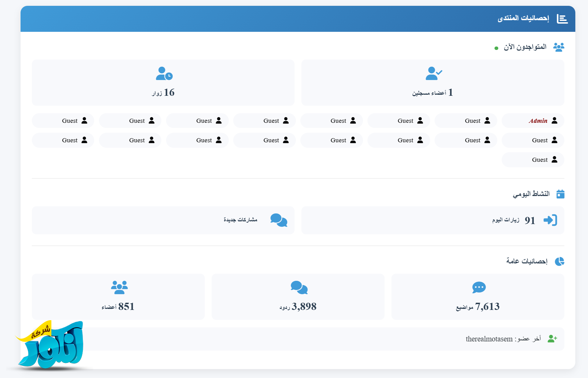This screenshot has width=588, height=378.
Task: Click the person icon beside Admin
Action: pos(554,120)
